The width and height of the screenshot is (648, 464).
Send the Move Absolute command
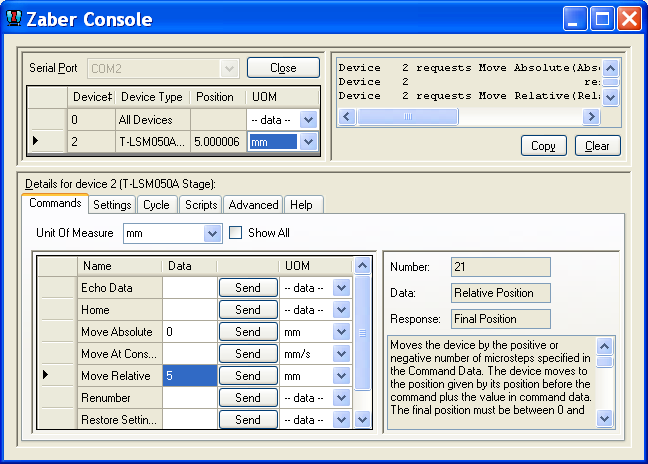coord(248,331)
